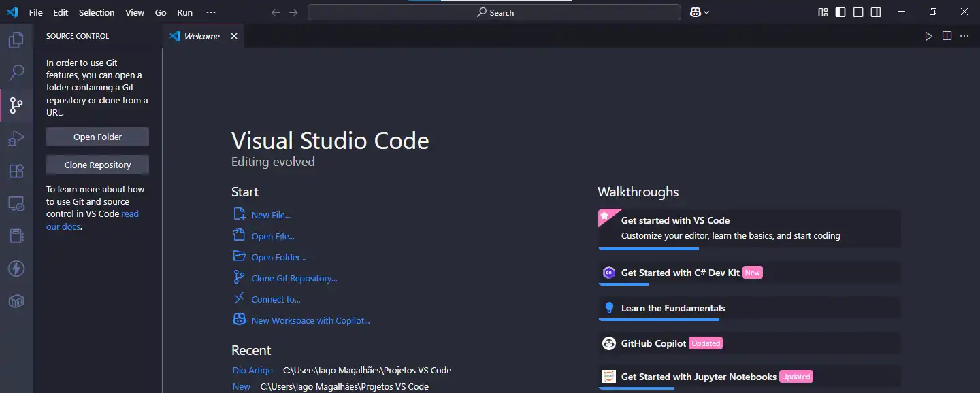Select the Source Control activity bar icon
This screenshot has width=980, height=393.
(16, 105)
